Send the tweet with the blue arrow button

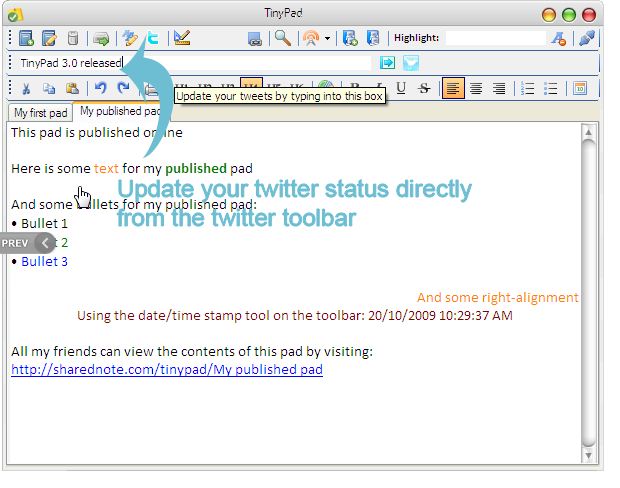388,62
